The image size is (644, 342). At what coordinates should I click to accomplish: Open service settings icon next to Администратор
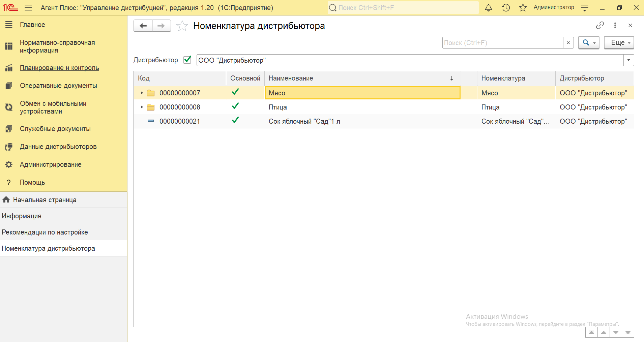click(x=585, y=8)
